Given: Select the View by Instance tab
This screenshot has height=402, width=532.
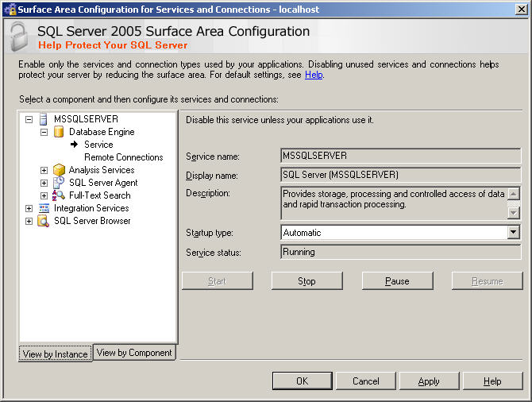Looking at the screenshot, I should [x=56, y=354].
